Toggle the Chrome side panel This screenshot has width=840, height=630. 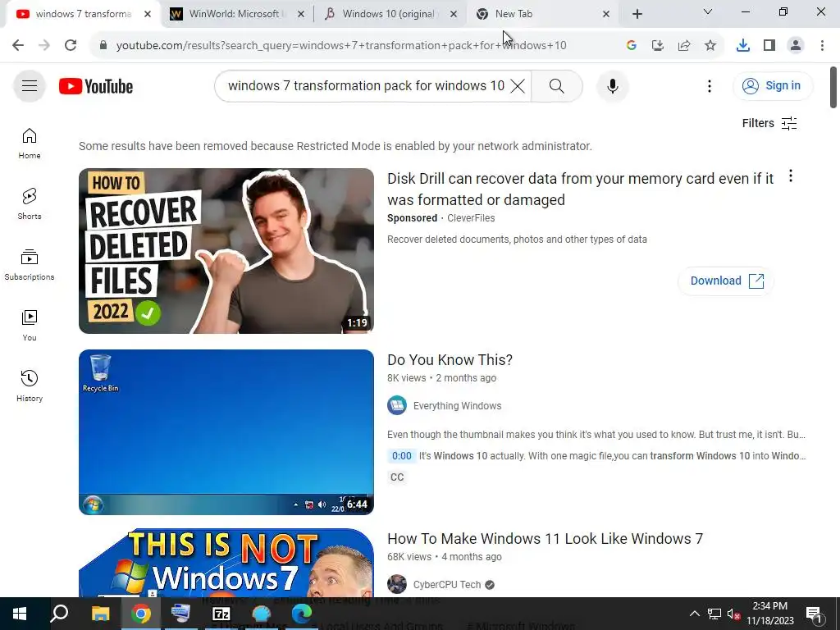pos(769,45)
